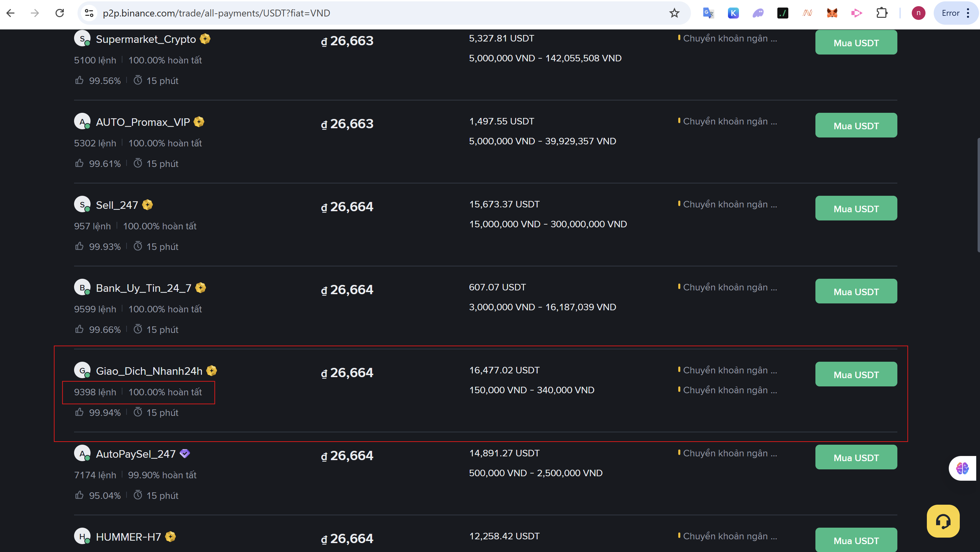Open the Chrome profile avatar

click(918, 13)
